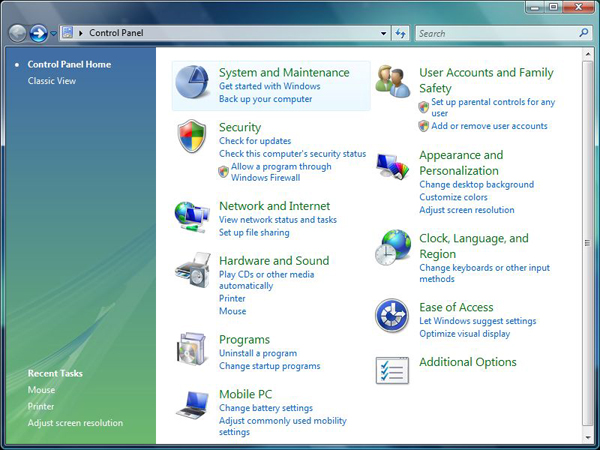Expand the recent pages dropdown arrow
600x450 pixels.
click(54, 33)
